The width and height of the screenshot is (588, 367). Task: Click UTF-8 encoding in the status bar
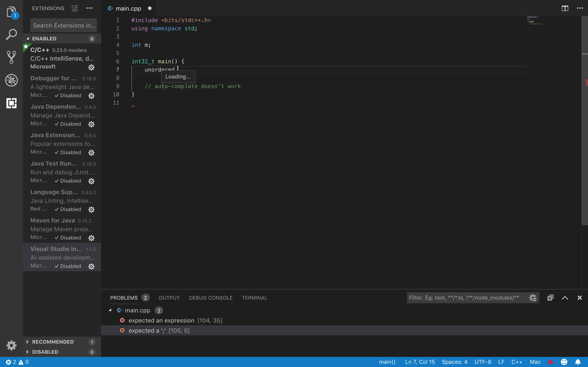(x=483, y=362)
